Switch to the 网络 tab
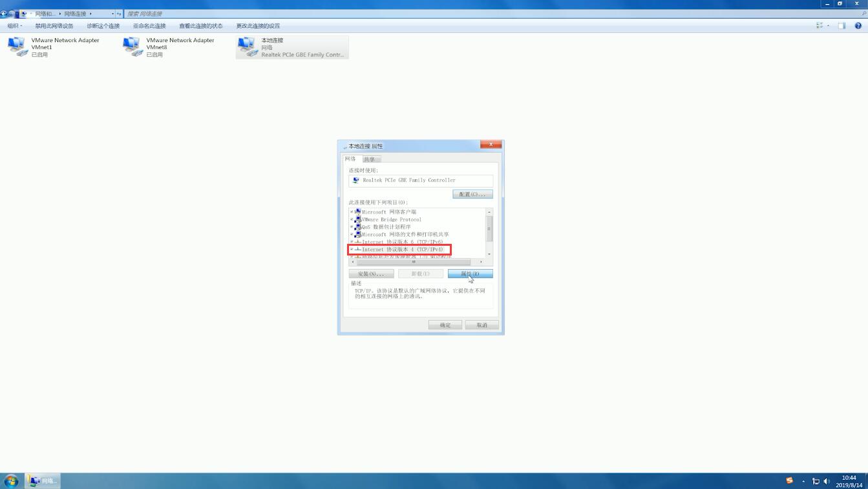The height and width of the screenshot is (489, 868). (350, 158)
